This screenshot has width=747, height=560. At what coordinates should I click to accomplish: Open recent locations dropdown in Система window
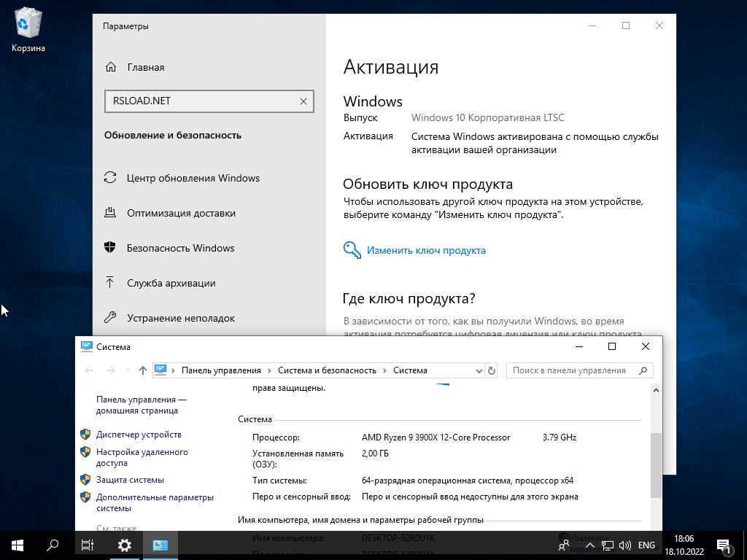[x=128, y=370]
